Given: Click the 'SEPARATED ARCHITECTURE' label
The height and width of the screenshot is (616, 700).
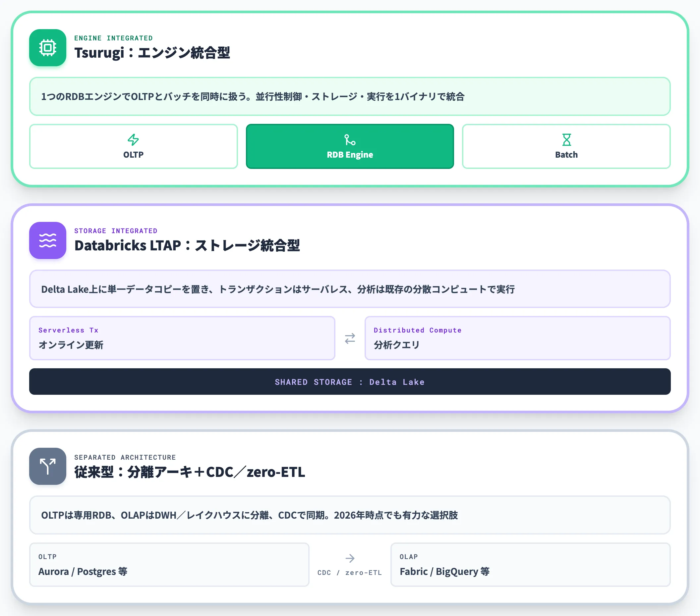Looking at the screenshot, I should [x=125, y=458].
